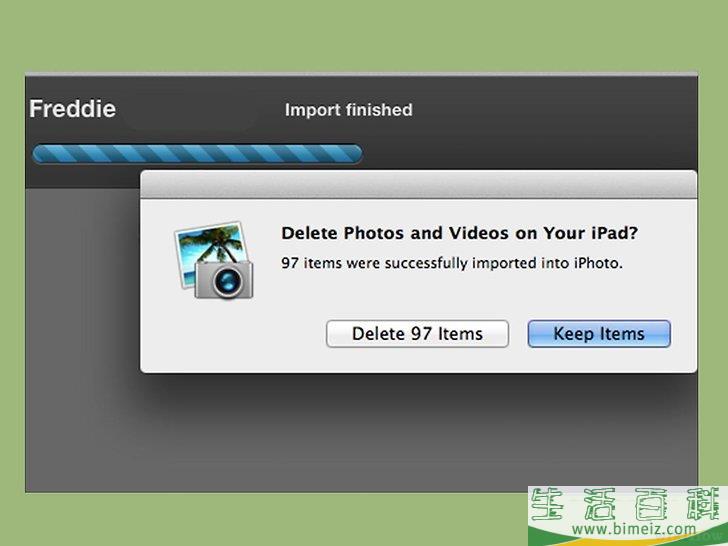Click the camera lens on the iPhoto icon

pos(227,280)
